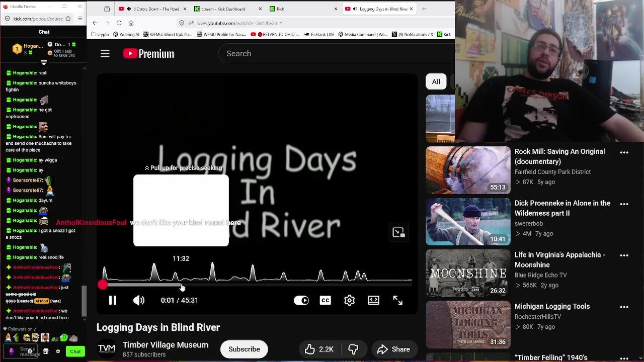Go back in the browser
The image size is (644, 362).
tap(95, 23)
